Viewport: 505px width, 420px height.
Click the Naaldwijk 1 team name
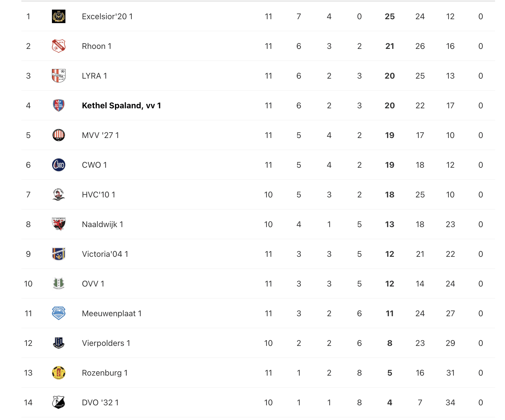pyautogui.click(x=102, y=224)
